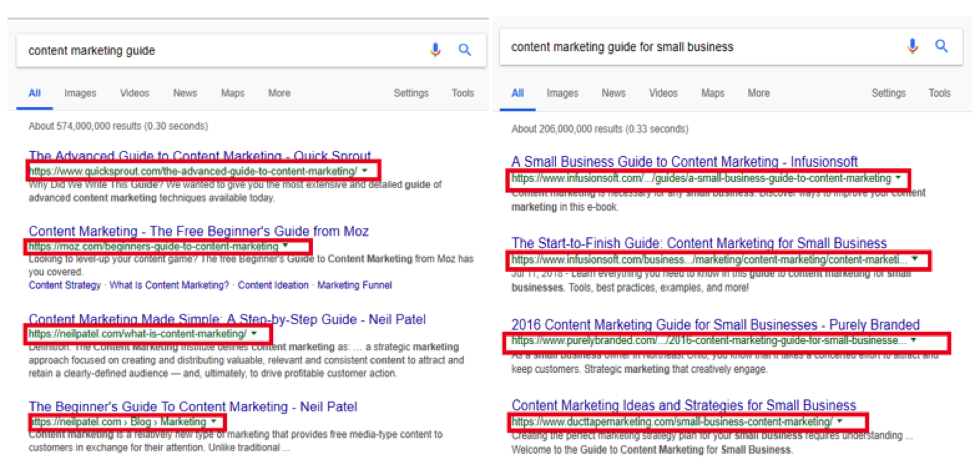
Task: Click Settings in right search toolbar
Action: [888, 93]
